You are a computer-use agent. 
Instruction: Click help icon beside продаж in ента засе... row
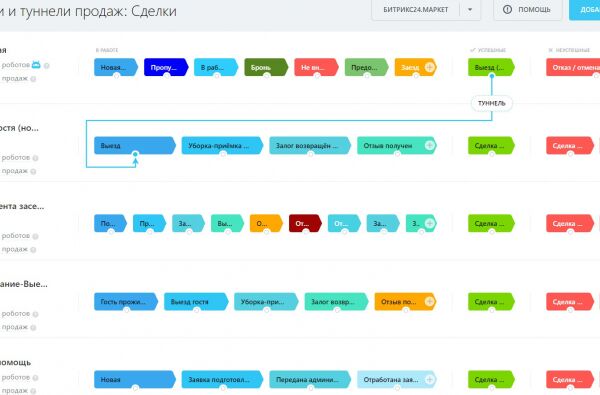click(33, 250)
